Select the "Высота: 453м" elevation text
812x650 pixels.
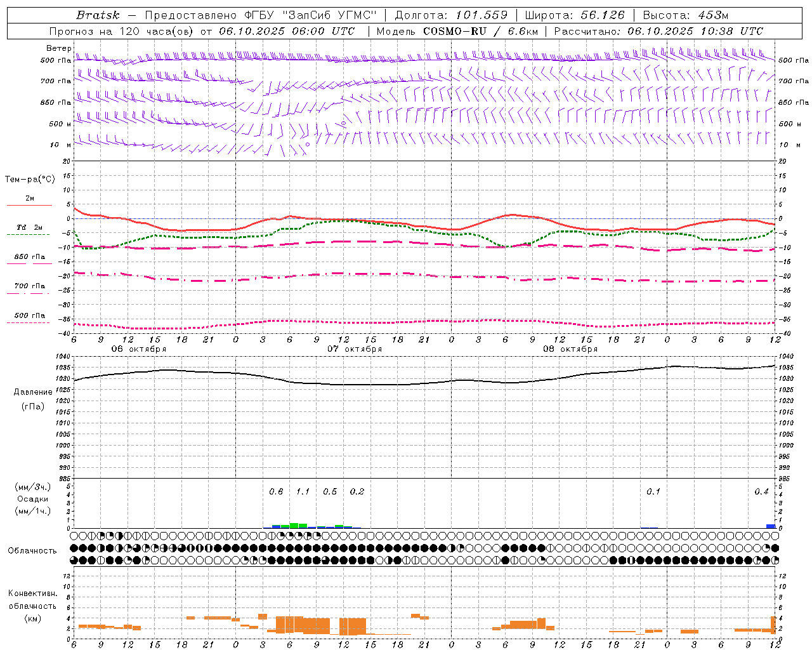(686, 15)
